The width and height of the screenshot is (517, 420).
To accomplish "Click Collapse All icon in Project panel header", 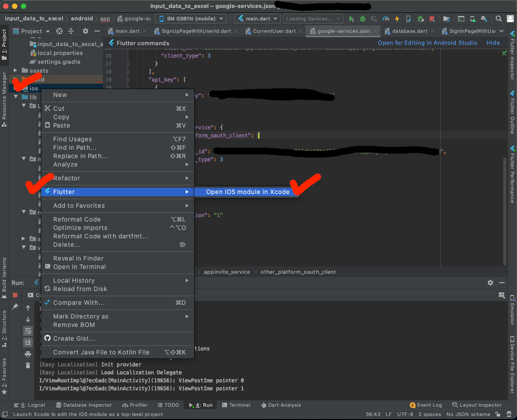I will [71, 31].
